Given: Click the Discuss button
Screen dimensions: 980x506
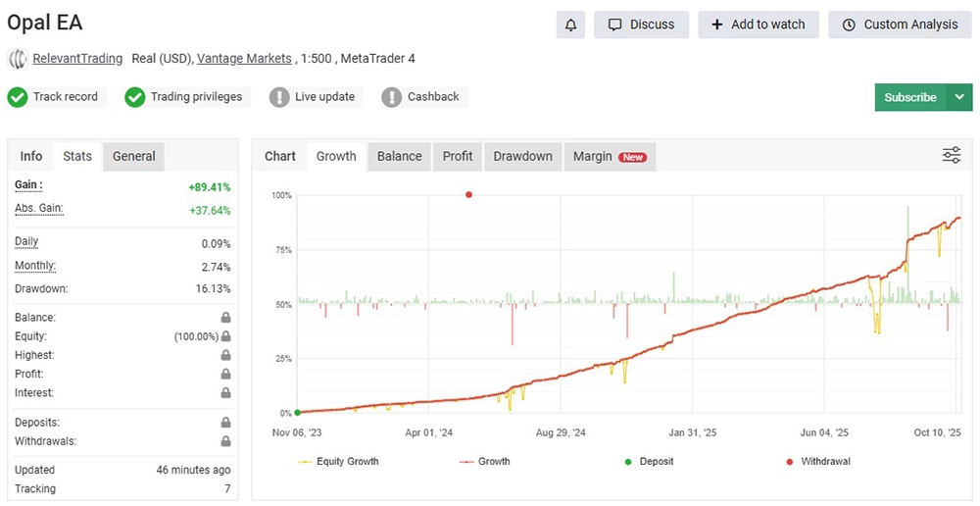Looking at the screenshot, I should pyautogui.click(x=641, y=25).
